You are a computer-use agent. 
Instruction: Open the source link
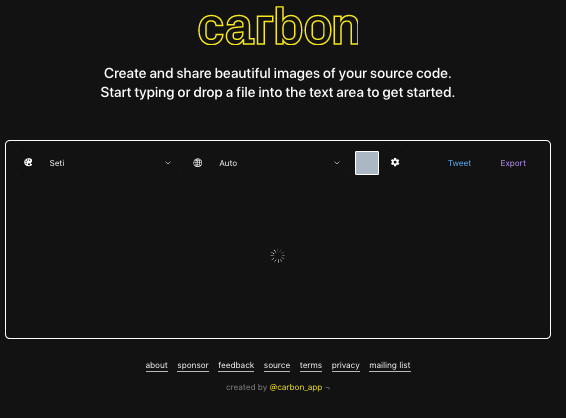pos(277,365)
